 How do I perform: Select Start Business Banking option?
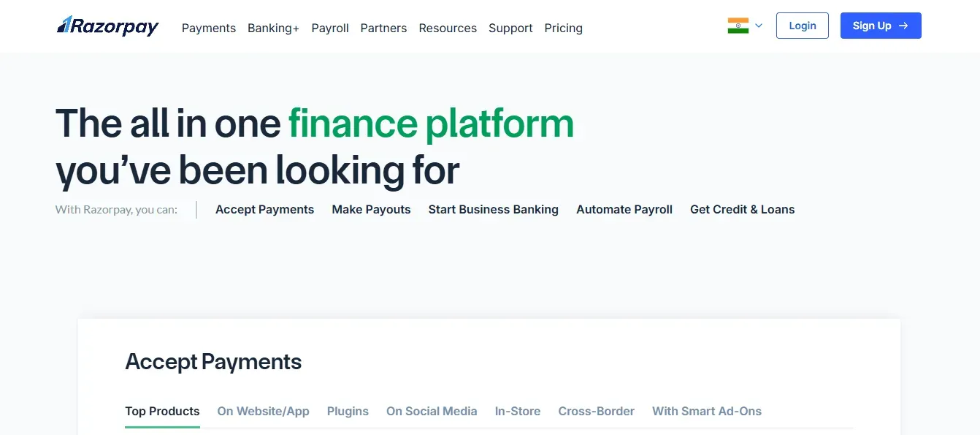pyautogui.click(x=493, y=209)
